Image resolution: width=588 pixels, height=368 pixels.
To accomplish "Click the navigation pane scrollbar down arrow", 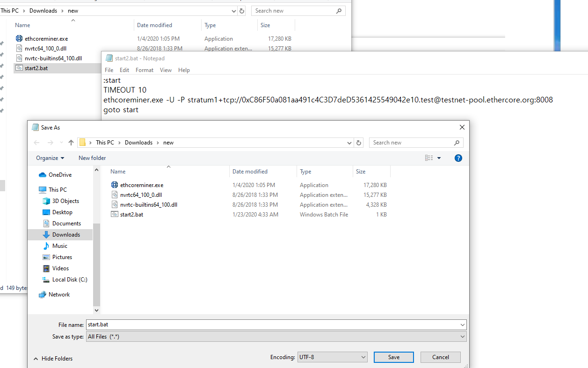I will (97, 310).
